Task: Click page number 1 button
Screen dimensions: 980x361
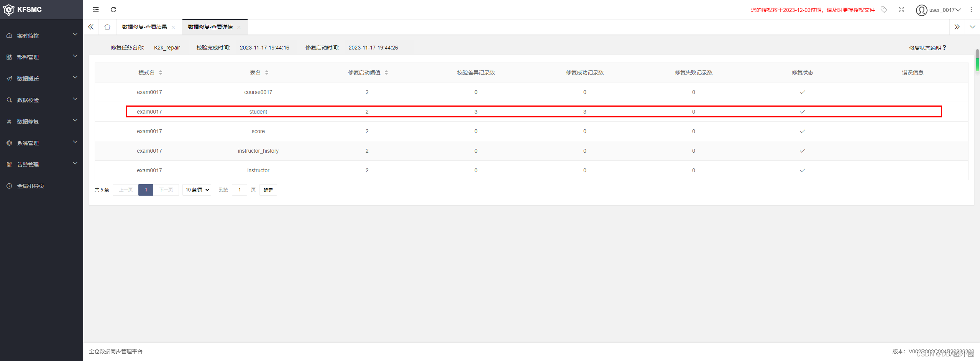Action: pyautogui.click(x=146, y=190)
